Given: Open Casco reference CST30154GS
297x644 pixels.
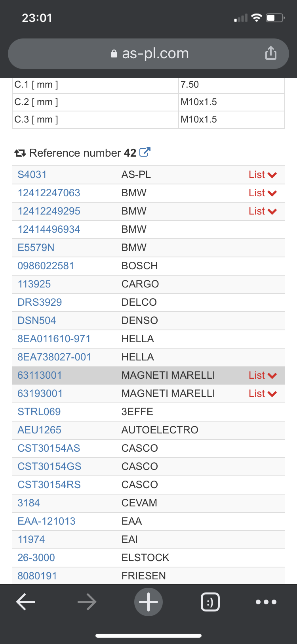Looking at the screenshot, I should [x=49, y=466].
